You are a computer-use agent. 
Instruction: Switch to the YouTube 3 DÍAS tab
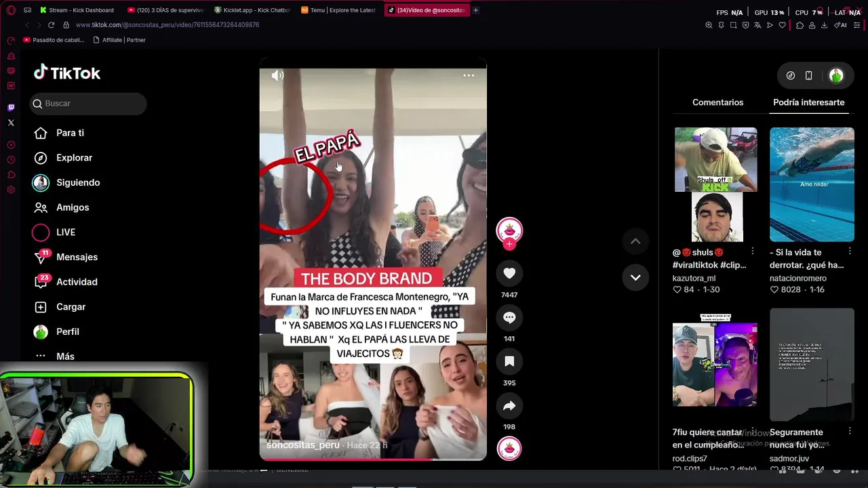coord(165,10)
